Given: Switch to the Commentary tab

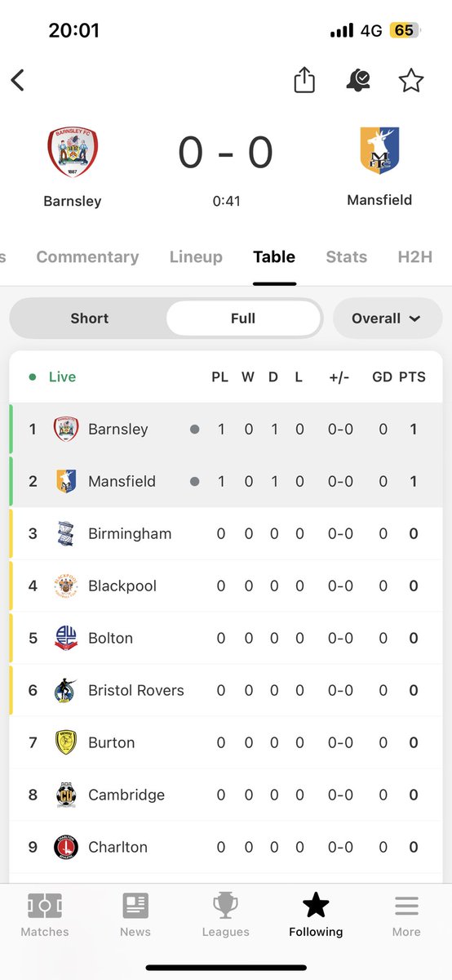Looking at the screenshot, I should click(87, 256).
